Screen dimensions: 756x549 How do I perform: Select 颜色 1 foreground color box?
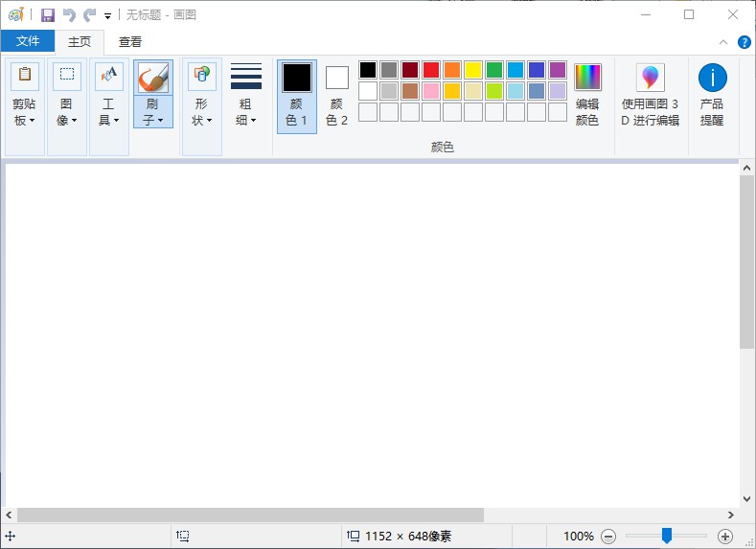tap(297, 95)
